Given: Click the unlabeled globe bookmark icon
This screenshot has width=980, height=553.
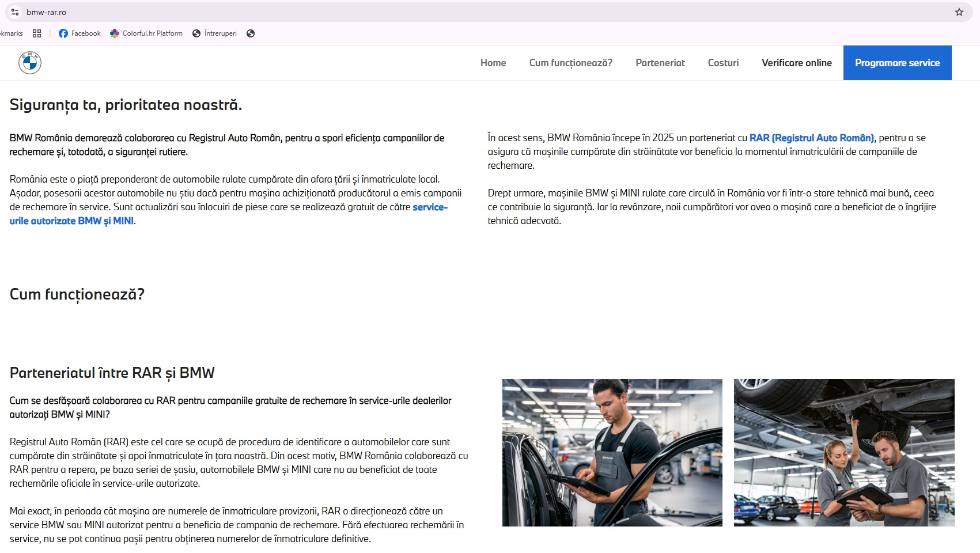Looking at the screenshot, I should click(251, 33).
